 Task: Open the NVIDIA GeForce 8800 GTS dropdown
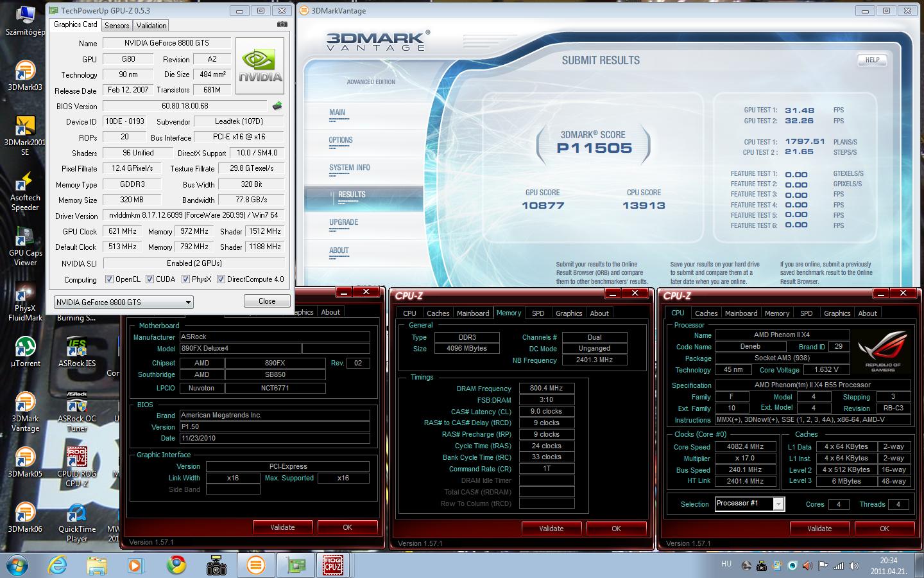point(123,302)
